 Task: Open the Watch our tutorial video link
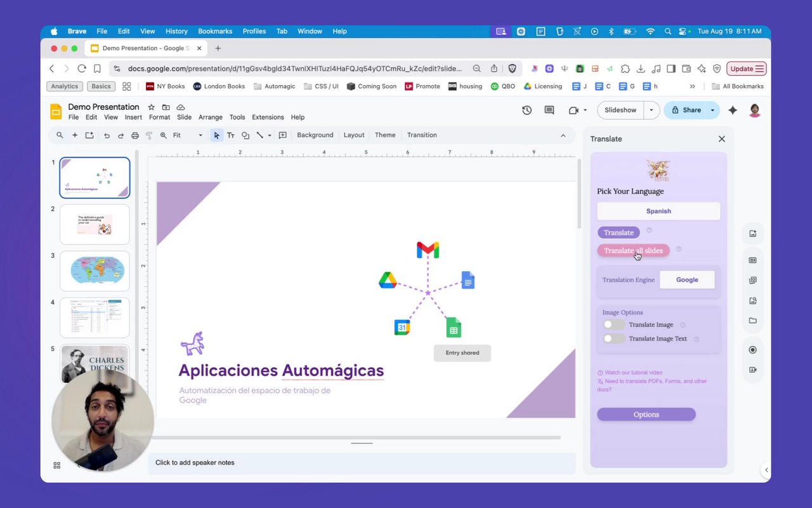pyautogui.click(x=633, y=373)
